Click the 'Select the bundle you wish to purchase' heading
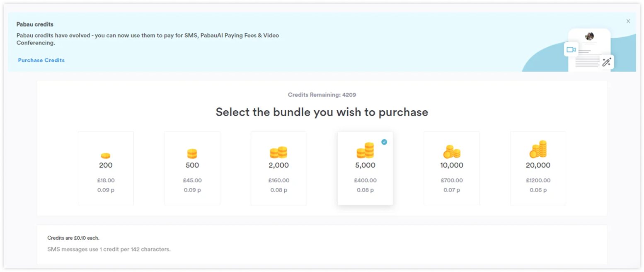 [322, 112]
